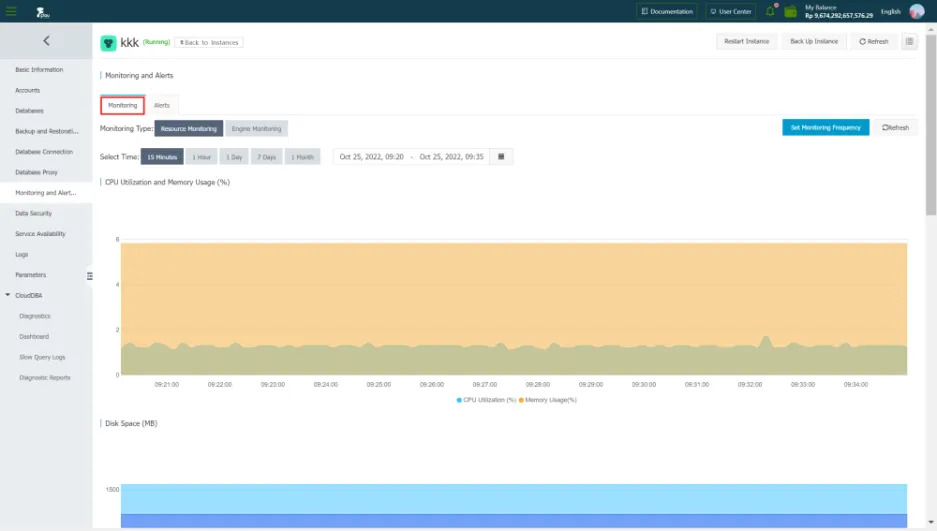Open Backup and Restoration sidebar item
937x531 pixels.
pyautogui.click(x=46, y=131)
